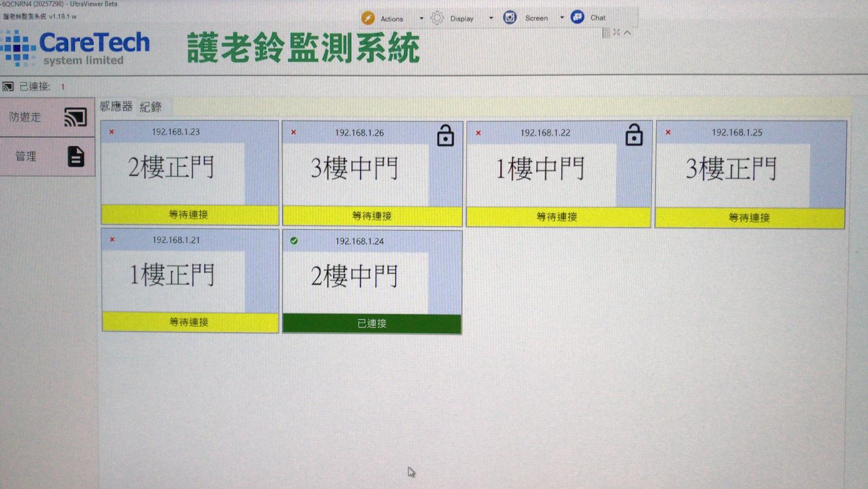Click the grid icon under the UltraViewer toolbar
Viewport: 868px width, 489px height.
tap(606, 33)
